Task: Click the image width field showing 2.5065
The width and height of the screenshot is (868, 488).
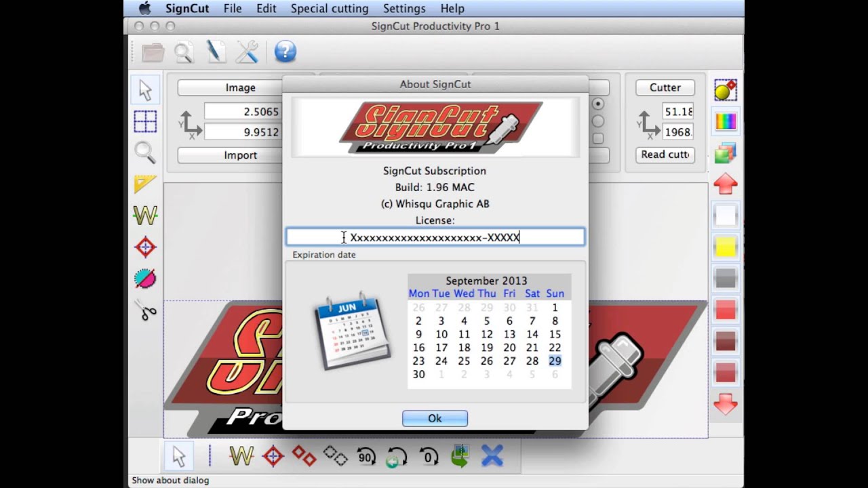Action: pos(243,112)
